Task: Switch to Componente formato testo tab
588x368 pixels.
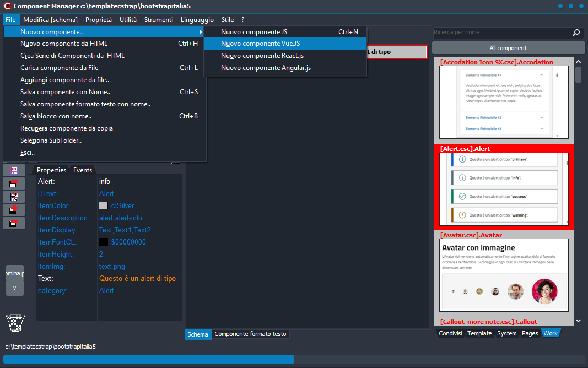Action: coord(250,334)
